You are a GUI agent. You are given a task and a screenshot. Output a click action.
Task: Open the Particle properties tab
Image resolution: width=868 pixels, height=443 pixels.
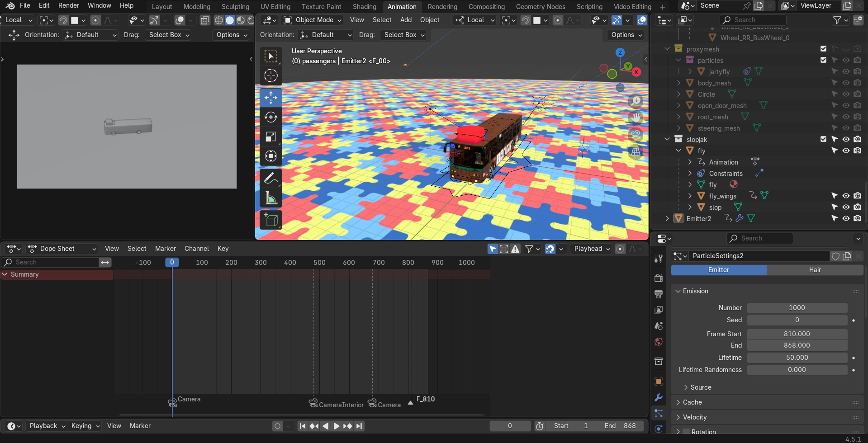(x=659, y=413)
